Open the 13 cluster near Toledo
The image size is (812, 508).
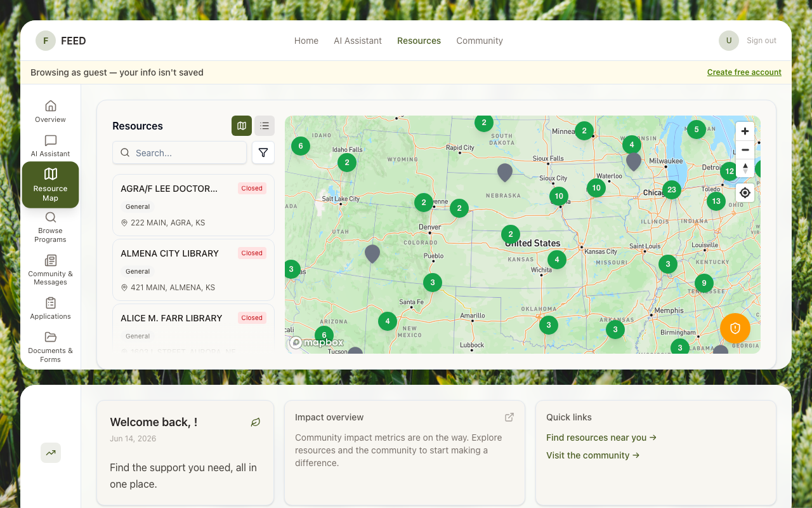[x=716, y=201]
